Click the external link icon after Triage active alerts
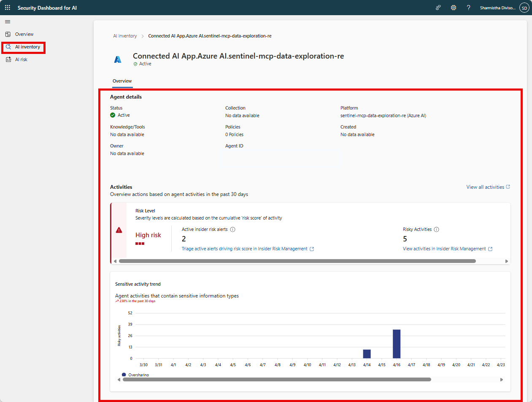 coord(312,249)
